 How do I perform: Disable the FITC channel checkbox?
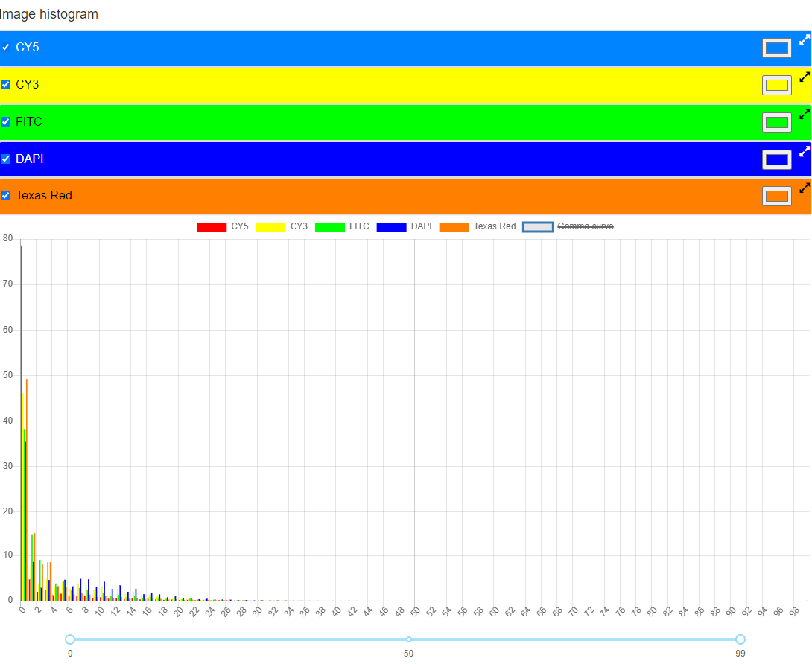6,122
